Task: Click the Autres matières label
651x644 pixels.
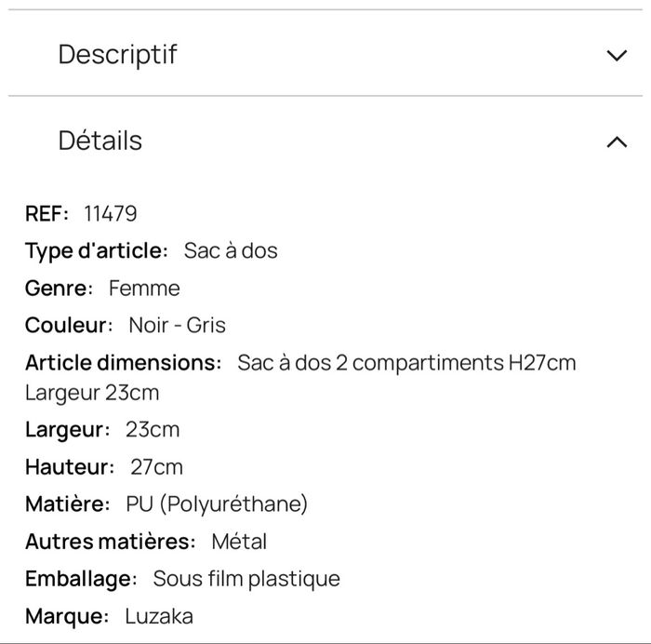Action: coord(110,542)
